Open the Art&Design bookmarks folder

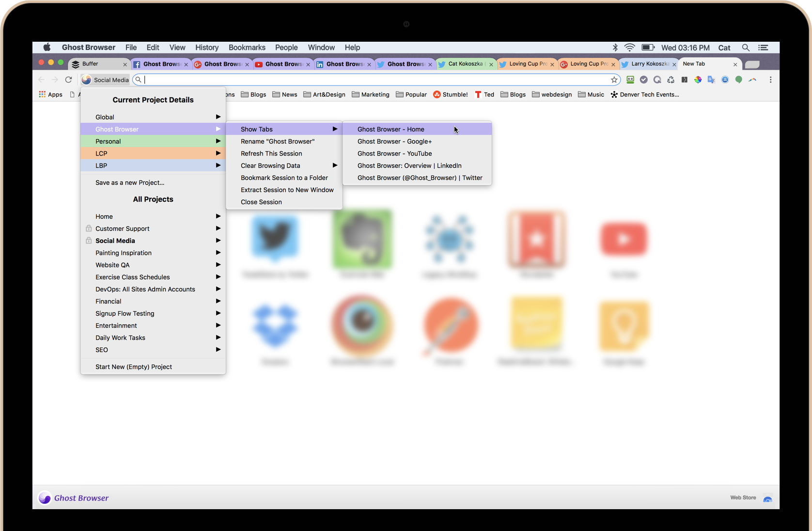(x=324, y=95)
